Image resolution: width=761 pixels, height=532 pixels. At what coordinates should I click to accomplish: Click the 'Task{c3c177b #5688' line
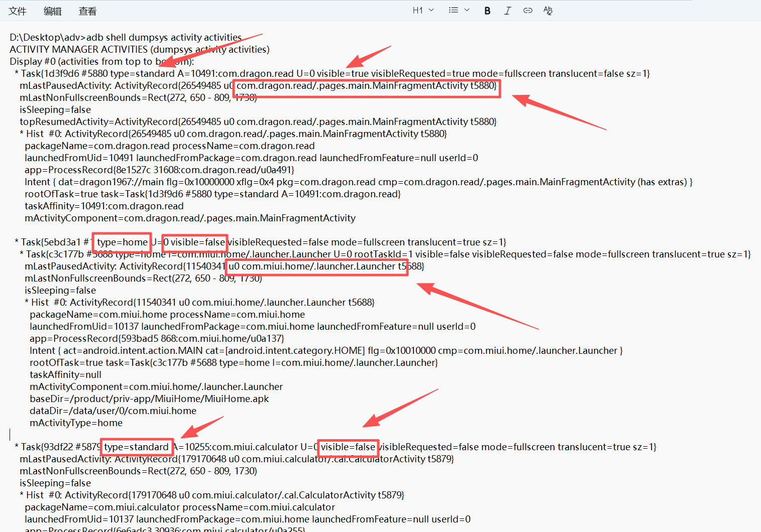point(385,254)
